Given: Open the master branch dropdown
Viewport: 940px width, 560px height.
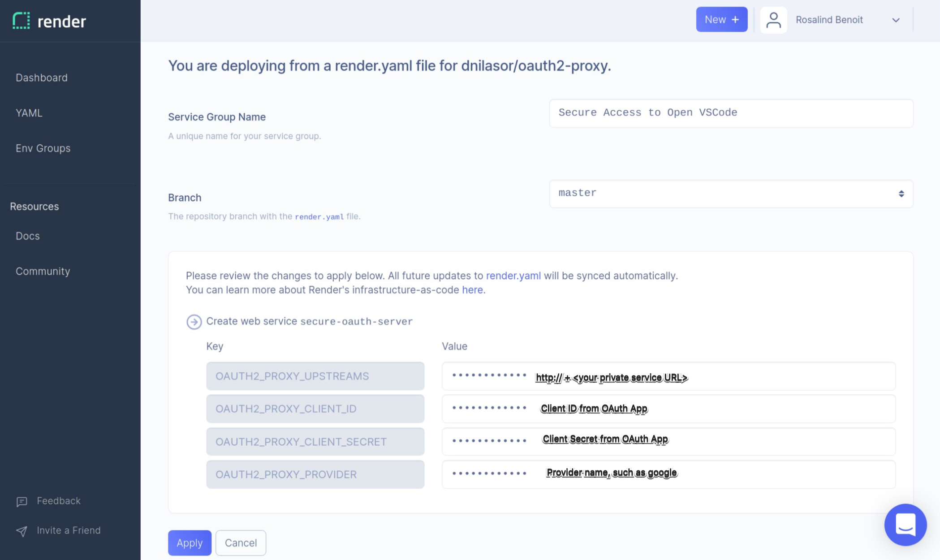Looking at the screenshot, I should [730, 194].
